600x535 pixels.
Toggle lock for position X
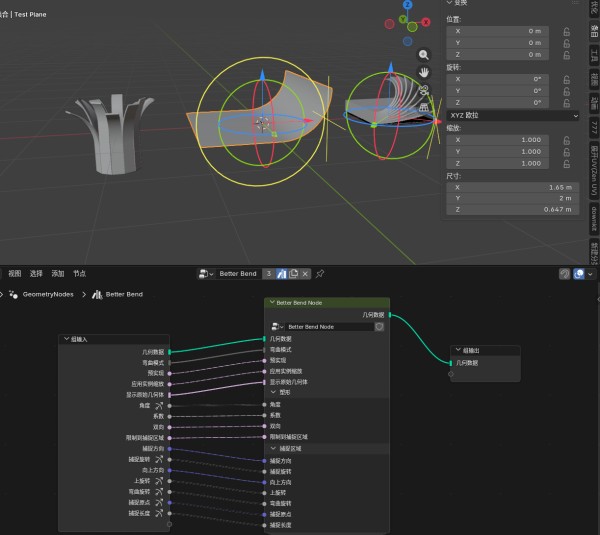[566, 31]
